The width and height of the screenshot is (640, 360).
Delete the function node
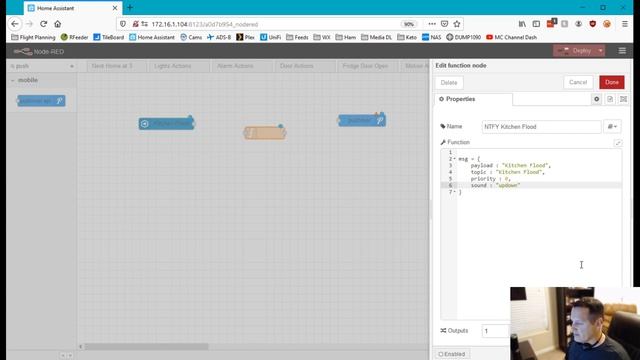click(449, 82)
